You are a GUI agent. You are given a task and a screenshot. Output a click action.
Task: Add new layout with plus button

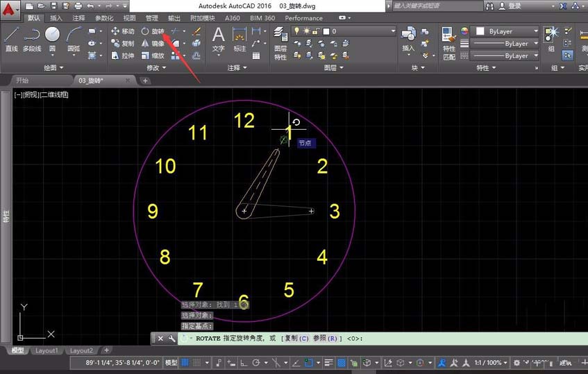point(106,350)
